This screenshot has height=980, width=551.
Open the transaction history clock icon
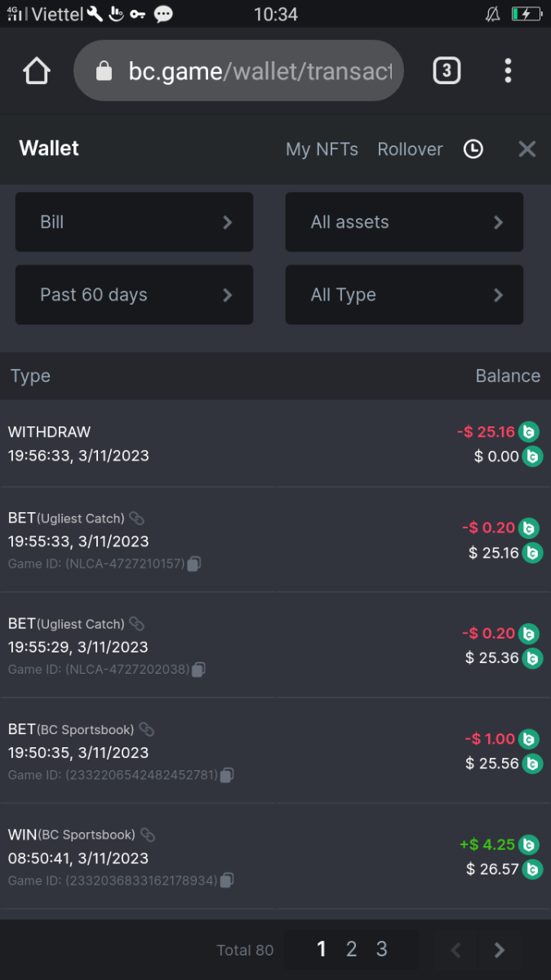(473, 149)
